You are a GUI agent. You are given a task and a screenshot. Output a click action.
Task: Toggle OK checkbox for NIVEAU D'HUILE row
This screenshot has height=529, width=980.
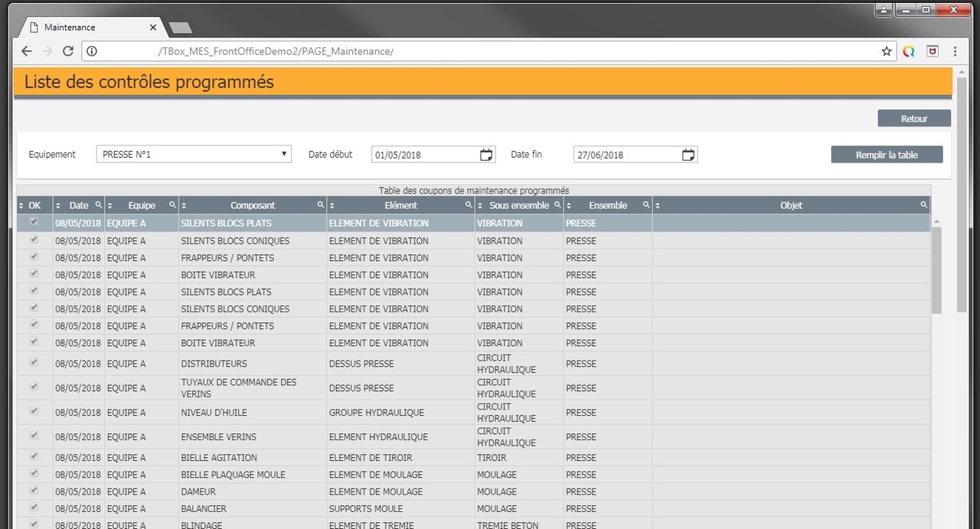pos(34,411)
